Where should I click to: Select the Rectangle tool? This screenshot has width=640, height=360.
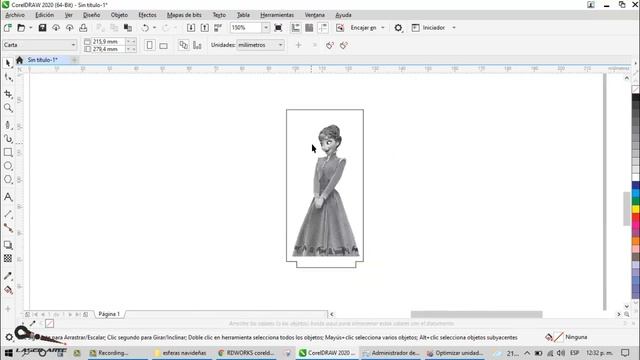click(x=8, y=152)
